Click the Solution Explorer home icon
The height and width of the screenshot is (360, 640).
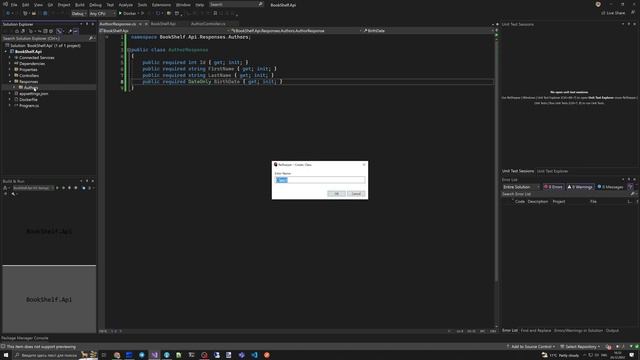(17, 31)
